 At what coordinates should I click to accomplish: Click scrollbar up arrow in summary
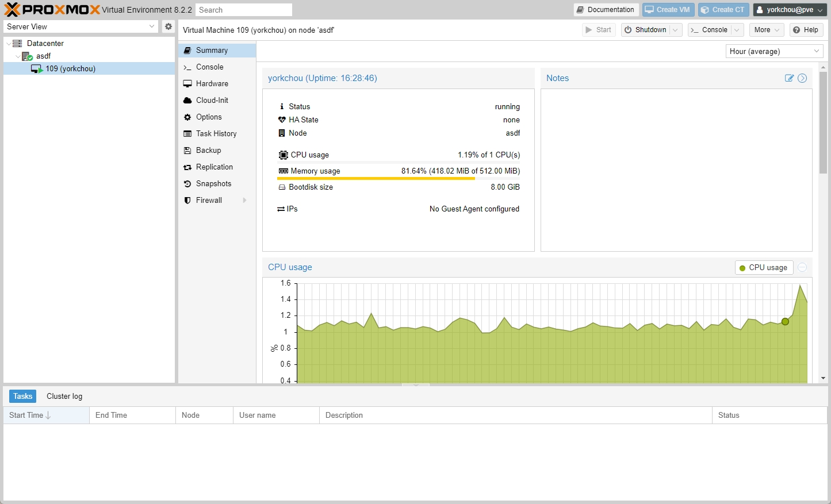pos(823,67)
